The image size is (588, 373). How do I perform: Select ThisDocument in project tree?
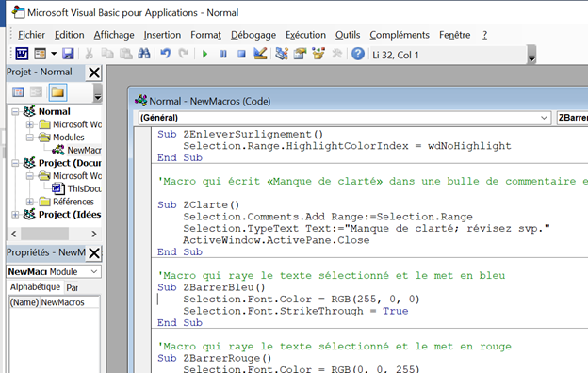[84, 188]
